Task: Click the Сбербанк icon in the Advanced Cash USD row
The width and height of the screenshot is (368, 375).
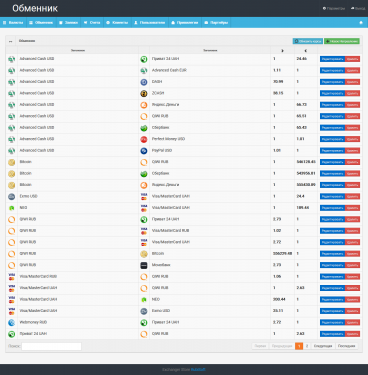Action: click(x=144, y=128)
